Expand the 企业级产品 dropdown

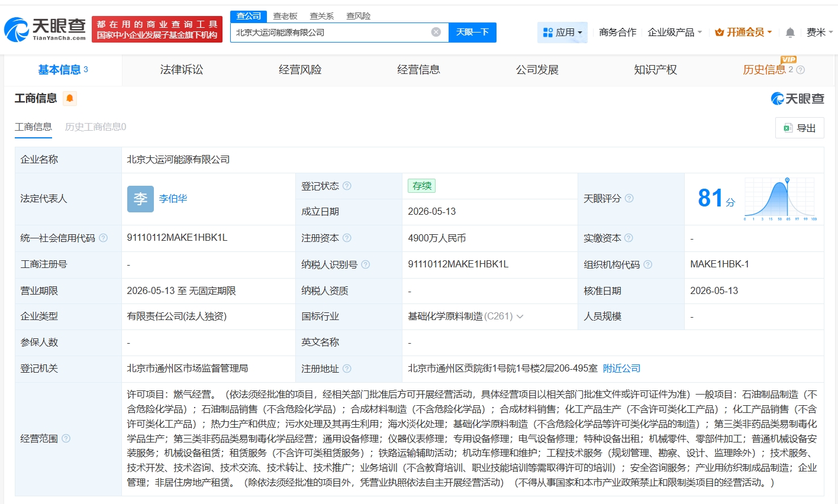point(675,33)
